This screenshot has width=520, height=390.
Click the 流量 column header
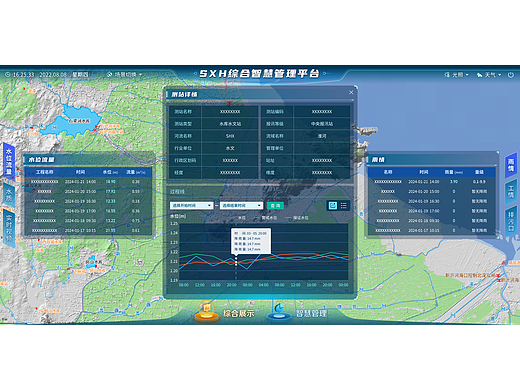point(135,172)
